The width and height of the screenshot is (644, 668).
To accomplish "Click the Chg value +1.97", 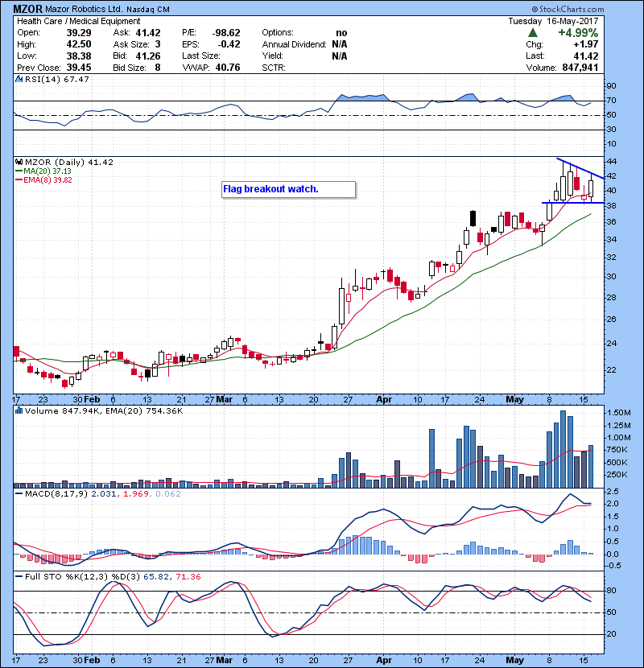I will pos(585,44).
